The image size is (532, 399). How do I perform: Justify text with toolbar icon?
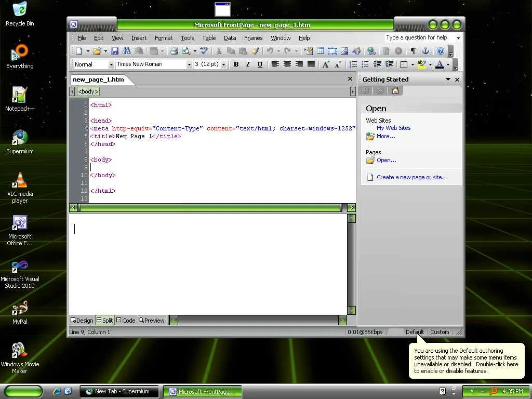point(311,64)
